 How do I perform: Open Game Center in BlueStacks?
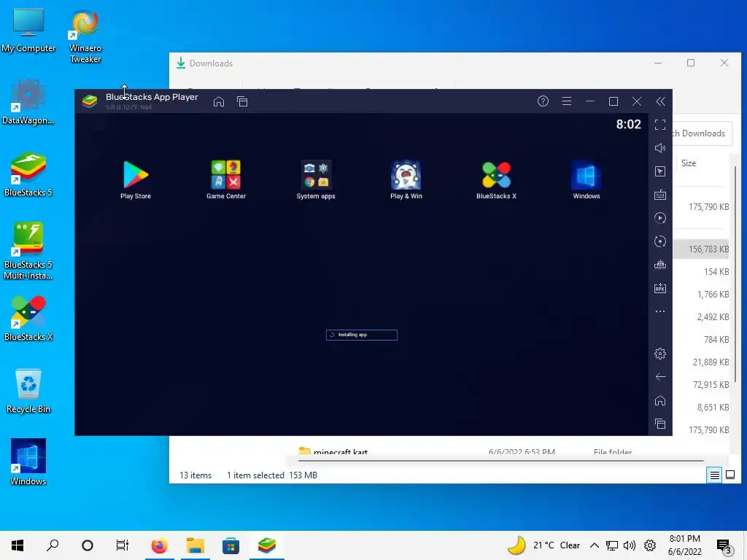(226, 179)
